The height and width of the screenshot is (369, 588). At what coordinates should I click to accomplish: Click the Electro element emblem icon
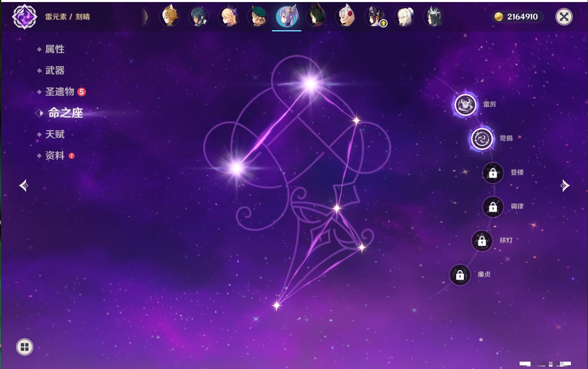tap(24, 17)
